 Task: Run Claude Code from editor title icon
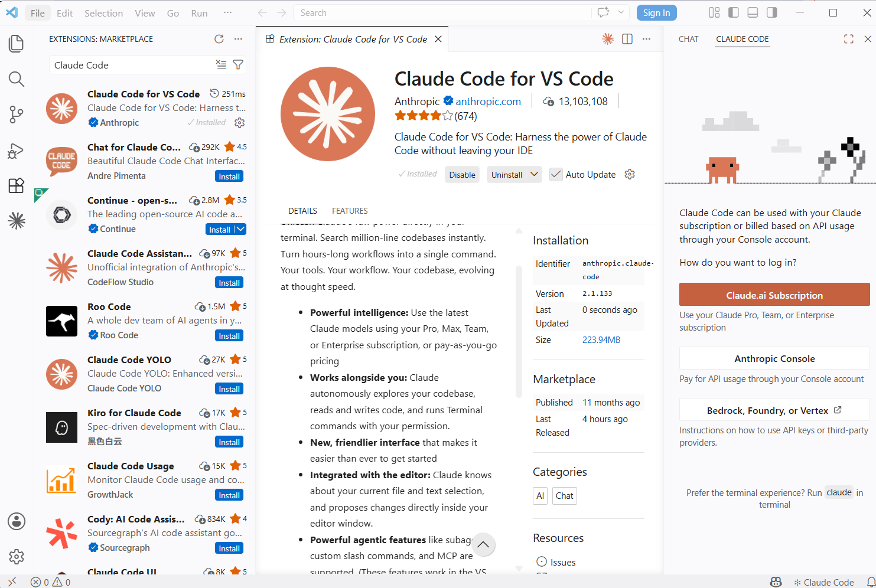(x=608, y=39)
